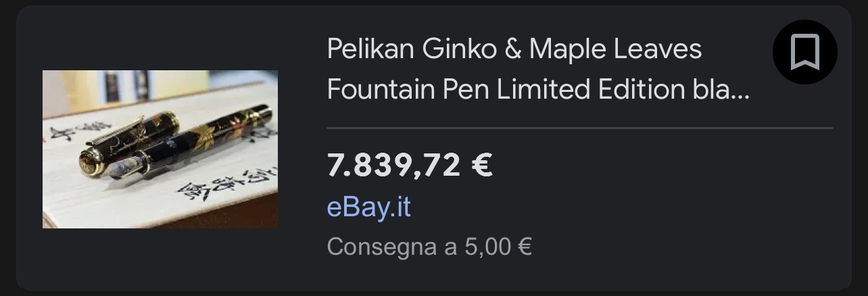Click the "5,00 €" shipping cost

click(x=498, y=247)
